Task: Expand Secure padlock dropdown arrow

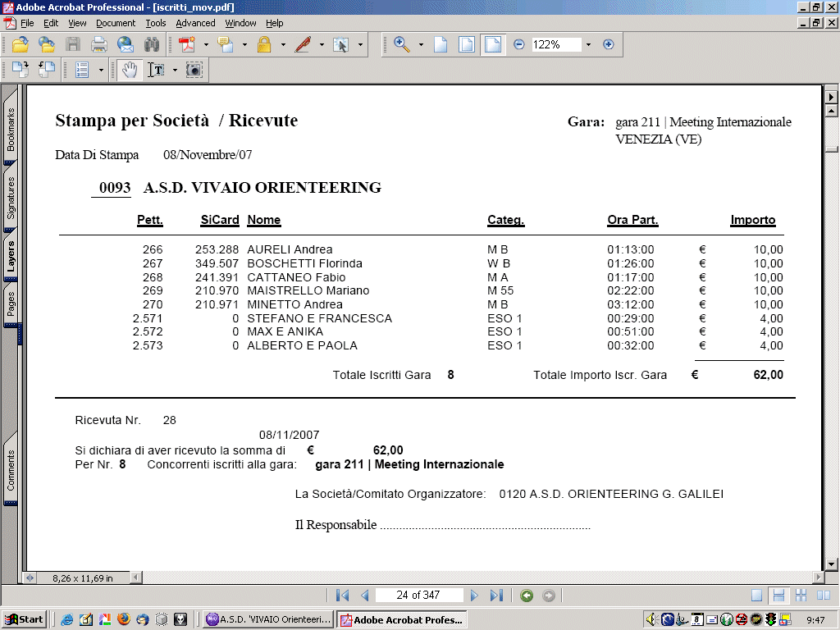Action: pyautogui.click(x=283, y=44)
